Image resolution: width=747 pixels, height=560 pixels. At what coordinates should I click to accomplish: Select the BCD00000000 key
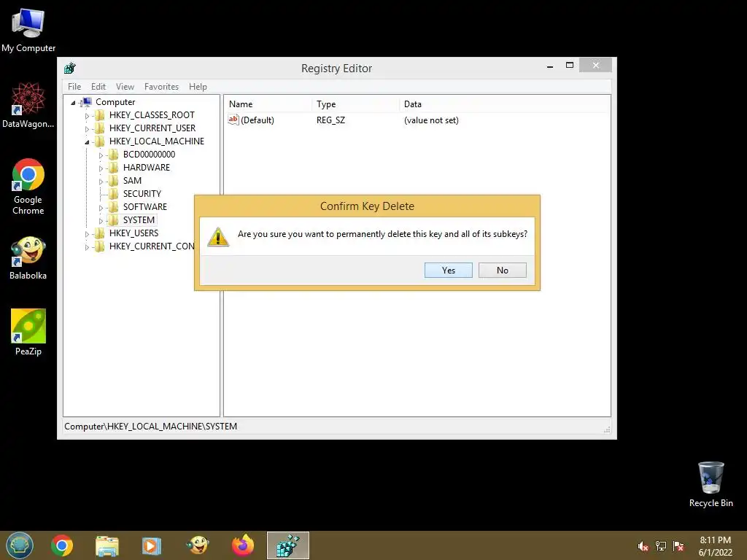point(149,155)
